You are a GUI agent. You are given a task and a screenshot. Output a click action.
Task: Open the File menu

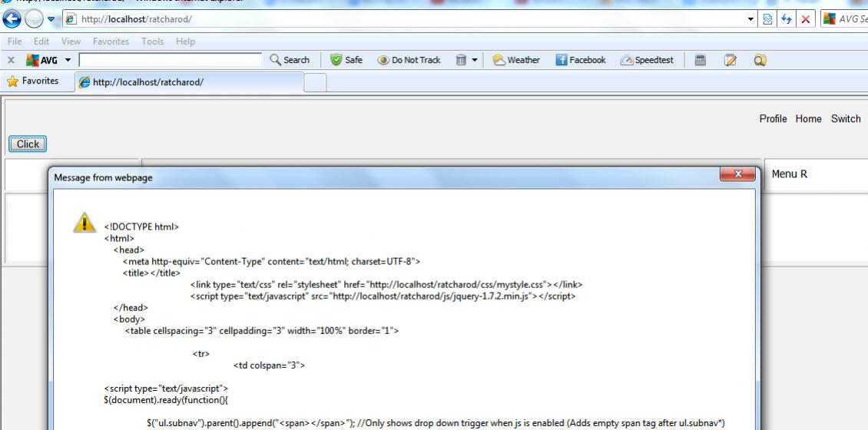[x=15, y=41]
